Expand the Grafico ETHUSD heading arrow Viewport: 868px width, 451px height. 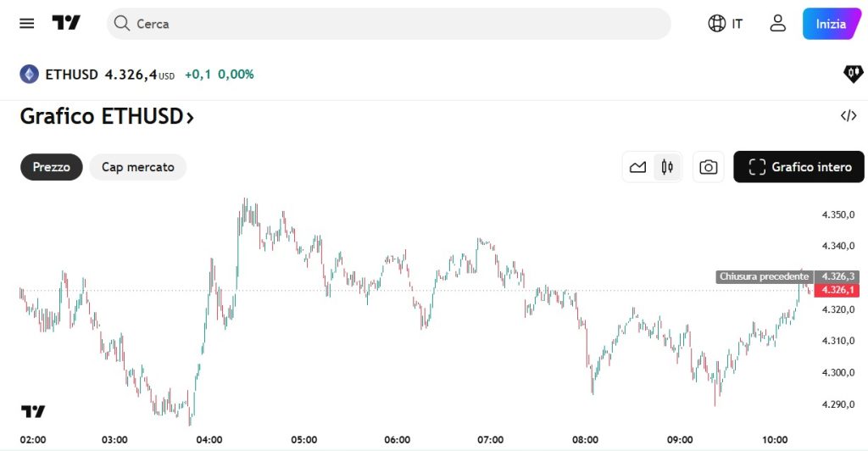pos(190,117)
